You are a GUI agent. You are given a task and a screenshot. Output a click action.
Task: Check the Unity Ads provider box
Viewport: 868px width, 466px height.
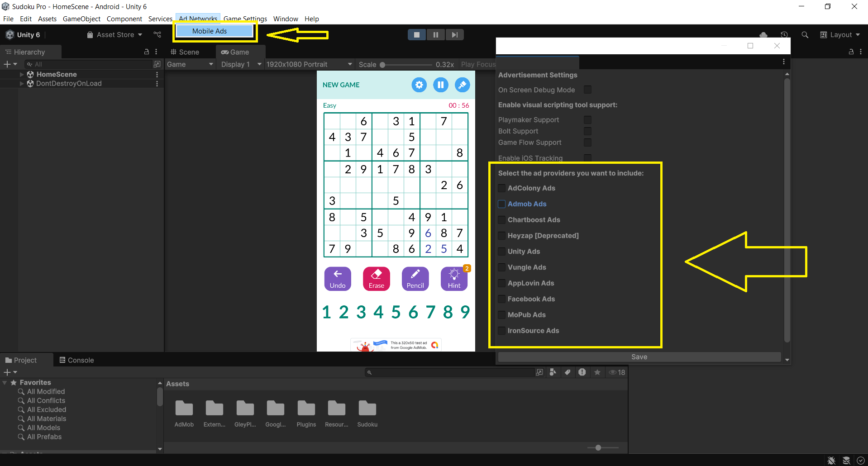point(501,252)
